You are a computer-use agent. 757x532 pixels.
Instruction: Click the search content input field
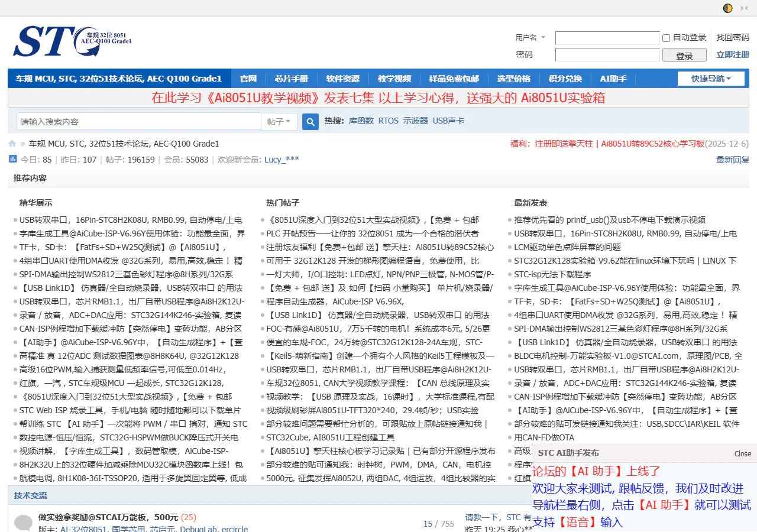(139, 122)
